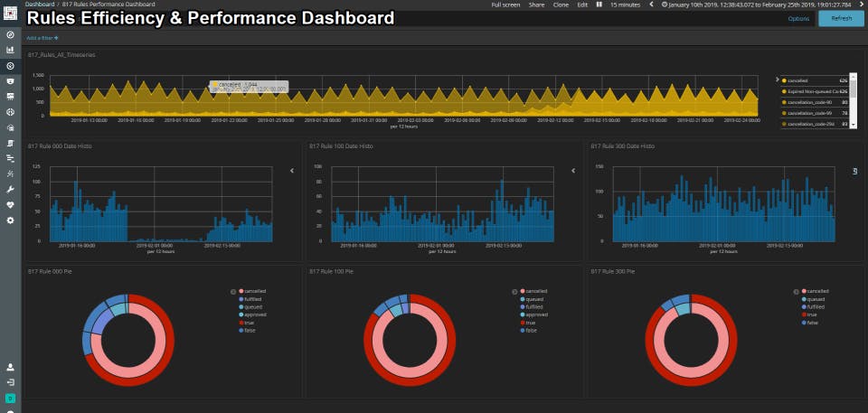868x413 pixels.
Task: Click the Refresh button
Action: (842, 19)
